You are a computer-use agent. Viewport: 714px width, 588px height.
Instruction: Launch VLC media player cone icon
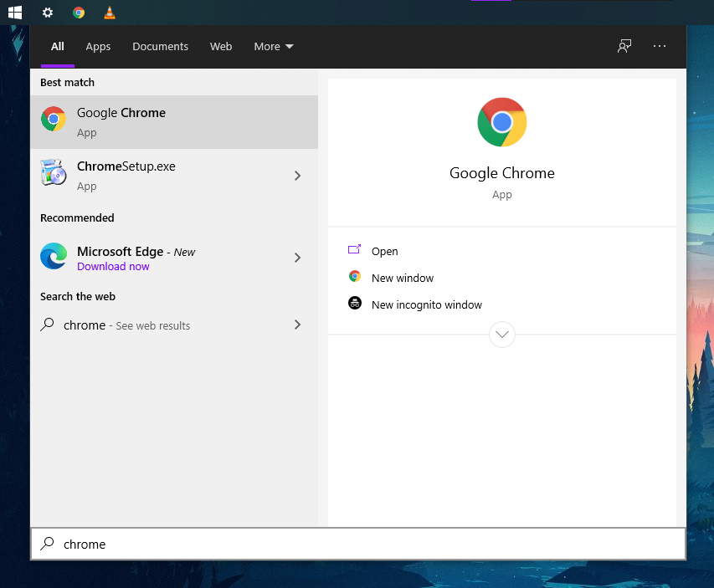pyautogui.click(x=110, y=13)
